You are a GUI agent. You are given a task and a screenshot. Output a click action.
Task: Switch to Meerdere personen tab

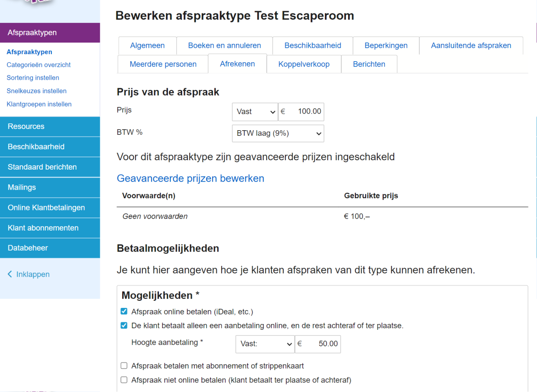click(163, 64)
